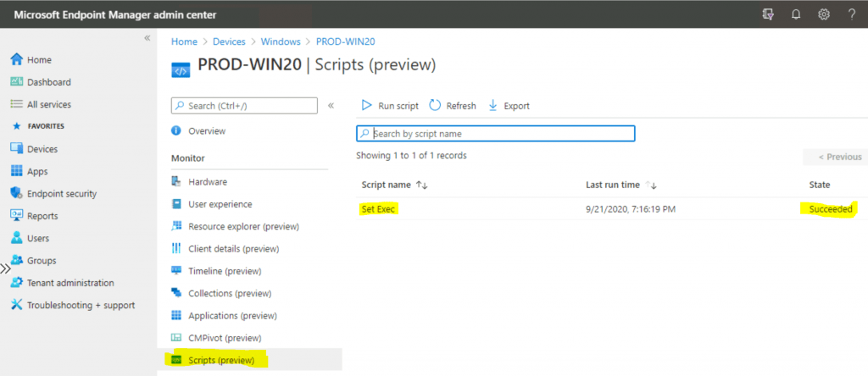Focus the Search (Ctrl+/) menu field
This screenshot has width=868, height=376.
click(245, 106)
